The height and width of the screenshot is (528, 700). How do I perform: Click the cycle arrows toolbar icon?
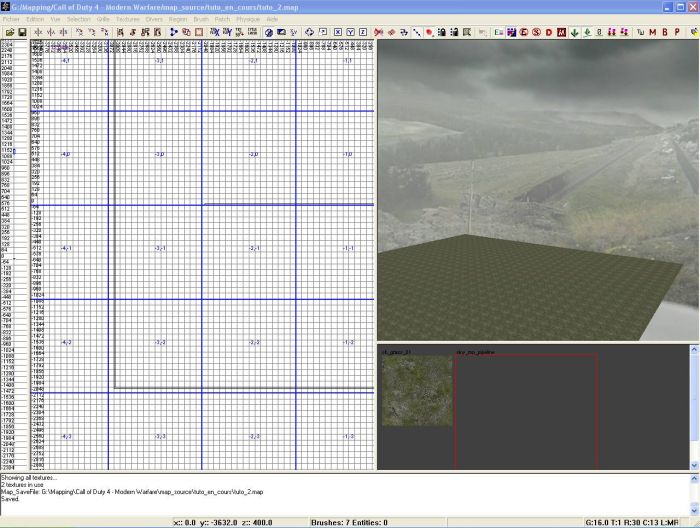pos(309,32)
